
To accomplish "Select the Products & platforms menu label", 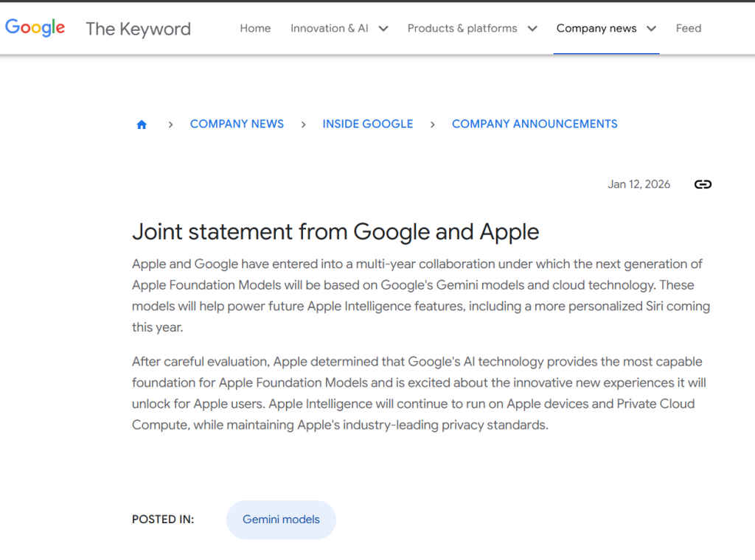I will click(462, 29).
